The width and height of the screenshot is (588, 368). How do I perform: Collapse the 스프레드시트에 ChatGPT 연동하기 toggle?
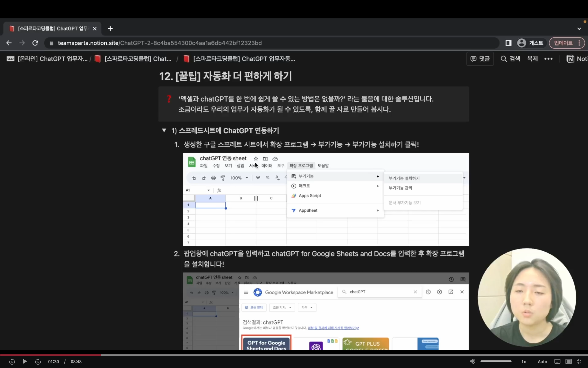tap(164, 130)
